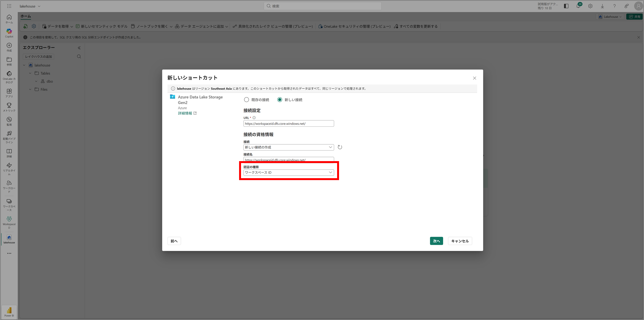Viewport: 644px width, 320px height.
Task: Collapse the Explorer pane with double chevron
Action: click(x=79, y=48)
